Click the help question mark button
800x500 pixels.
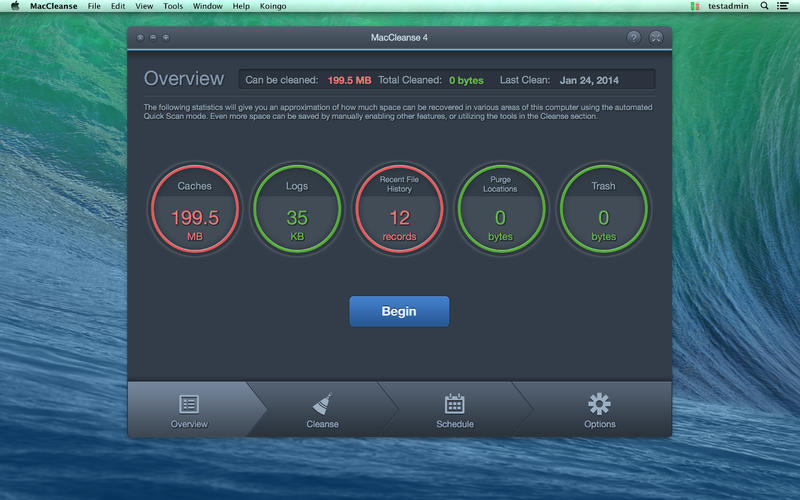634,37
